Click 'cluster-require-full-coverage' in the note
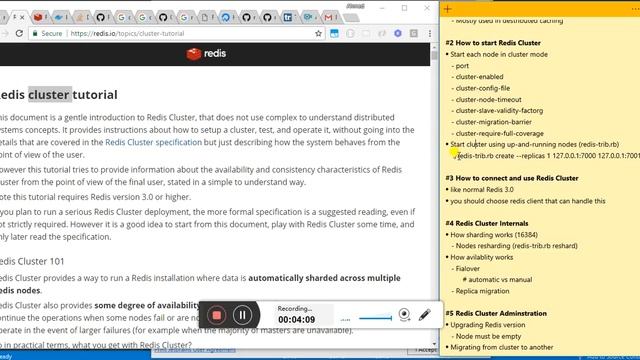Screen dimensions: 640x360 (500, 133)
